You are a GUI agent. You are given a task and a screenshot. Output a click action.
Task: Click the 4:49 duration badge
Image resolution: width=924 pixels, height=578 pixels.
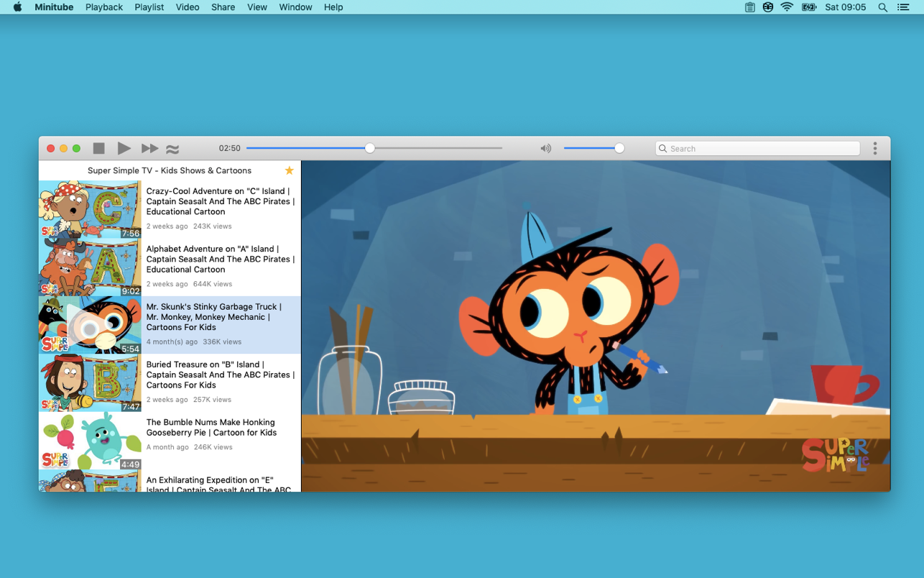(x=131, y=464)
